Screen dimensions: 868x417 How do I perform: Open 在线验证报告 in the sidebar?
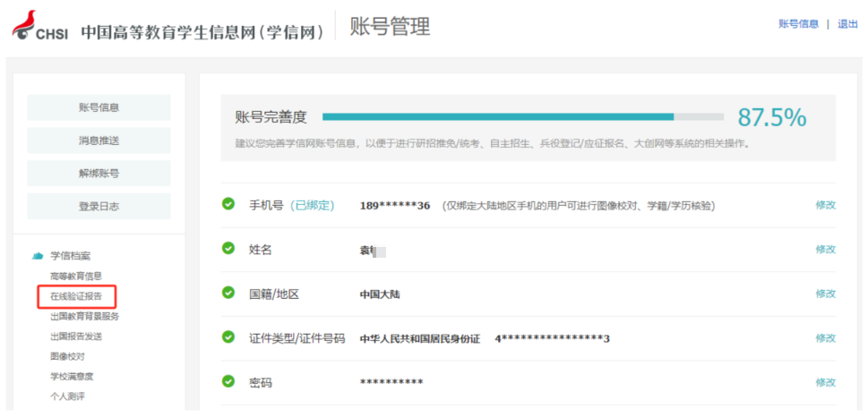(76, 296)
